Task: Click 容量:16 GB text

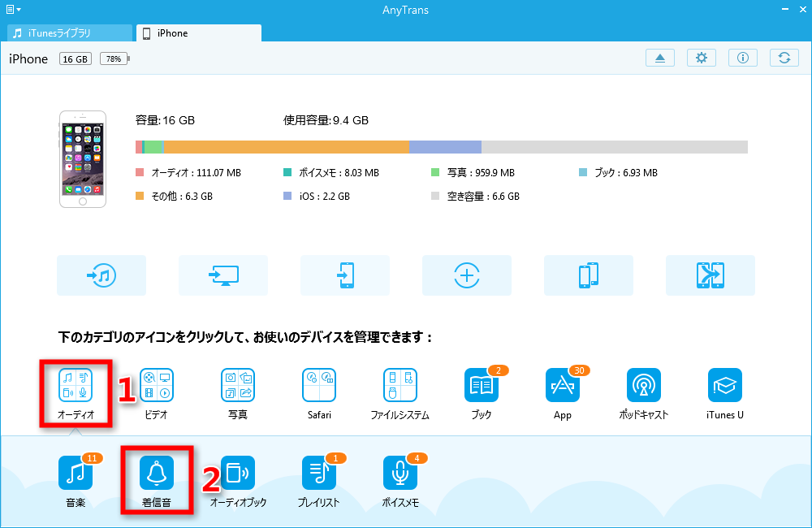Action: tap(165, 120)
